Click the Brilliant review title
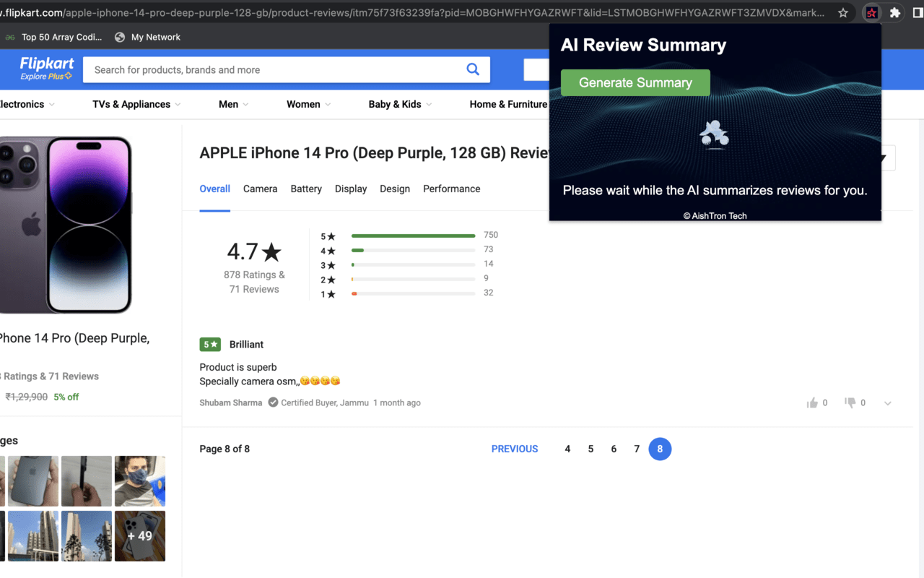 pyautogui.click(x=246, y=345)
